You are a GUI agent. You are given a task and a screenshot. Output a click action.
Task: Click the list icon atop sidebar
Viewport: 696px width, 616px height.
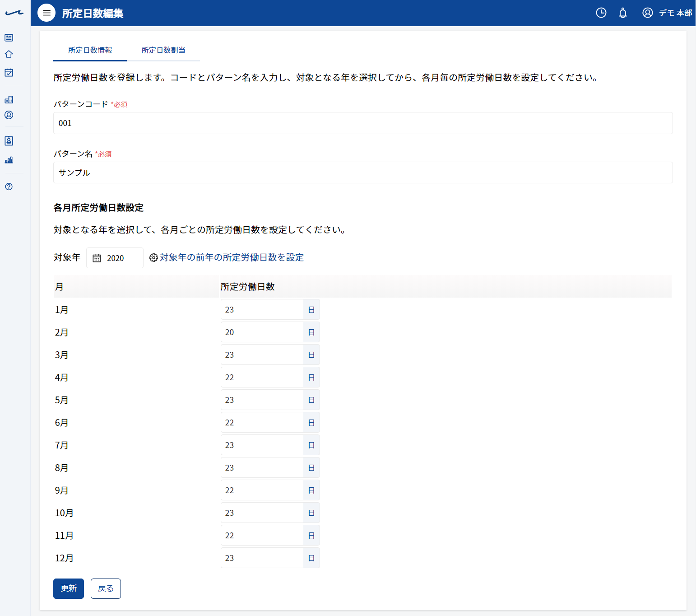pyautogui.click(x=9, y=37)
